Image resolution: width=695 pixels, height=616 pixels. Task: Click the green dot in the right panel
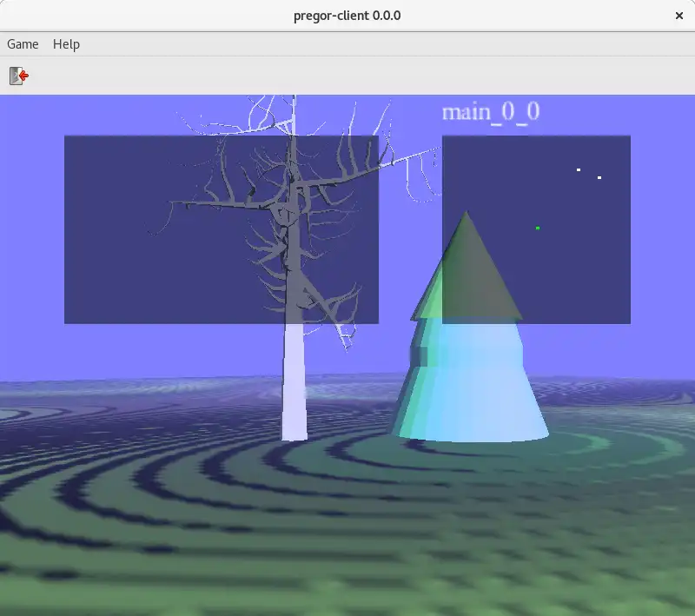point(538,228)
